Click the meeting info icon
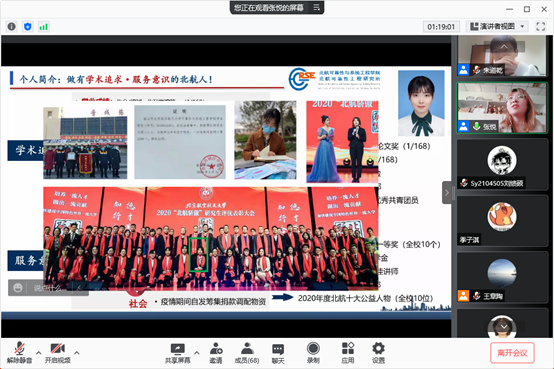Image resolution: width=554 pixels, height=369 pixels. pyautogui.click(x=12, y=27)
